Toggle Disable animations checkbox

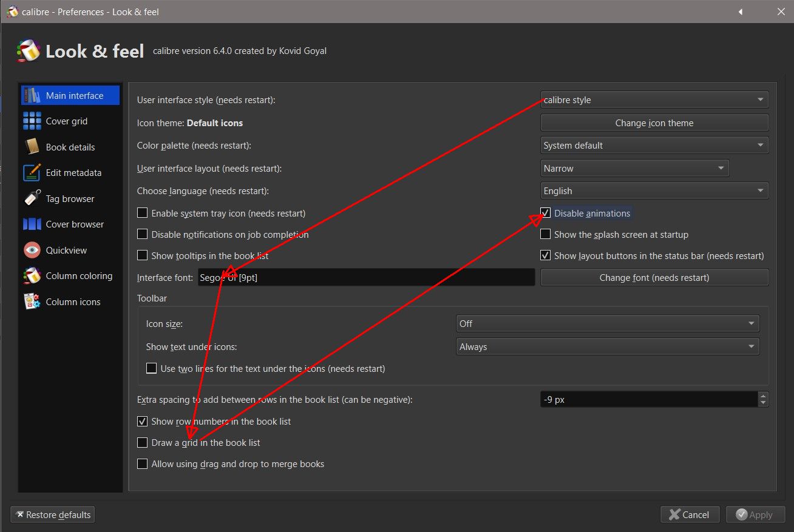[545, 213]
